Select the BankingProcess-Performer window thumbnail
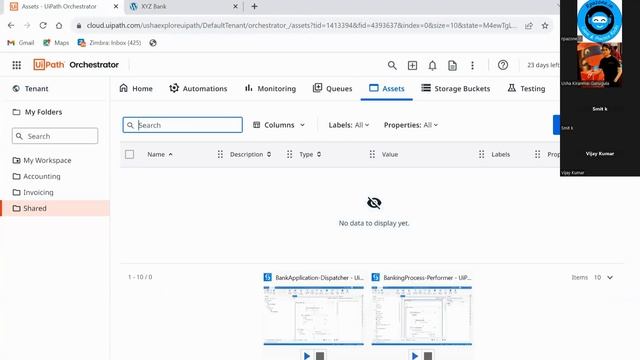This screenshot has width=640, height=360. coord(422,315)
